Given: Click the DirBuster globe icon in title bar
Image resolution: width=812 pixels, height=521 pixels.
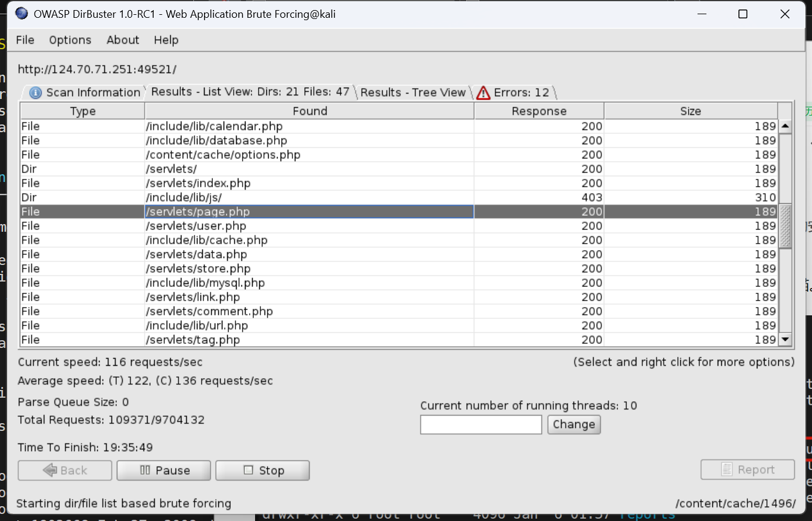Looking at the screenshot, I should [x=21, y=14].
